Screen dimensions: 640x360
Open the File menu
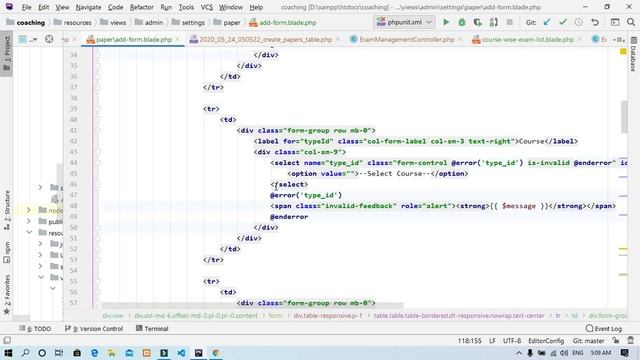[26, 7]
